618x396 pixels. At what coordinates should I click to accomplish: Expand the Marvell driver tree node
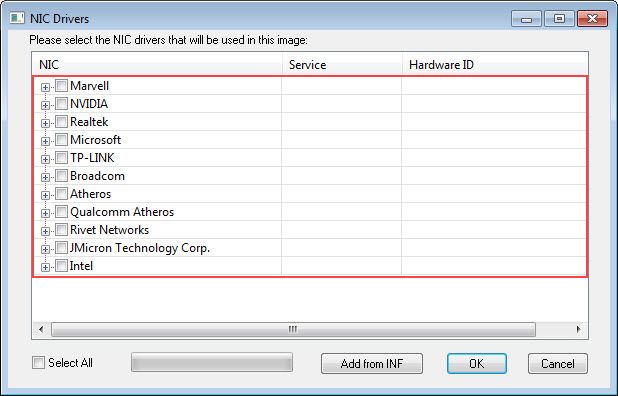45,87
